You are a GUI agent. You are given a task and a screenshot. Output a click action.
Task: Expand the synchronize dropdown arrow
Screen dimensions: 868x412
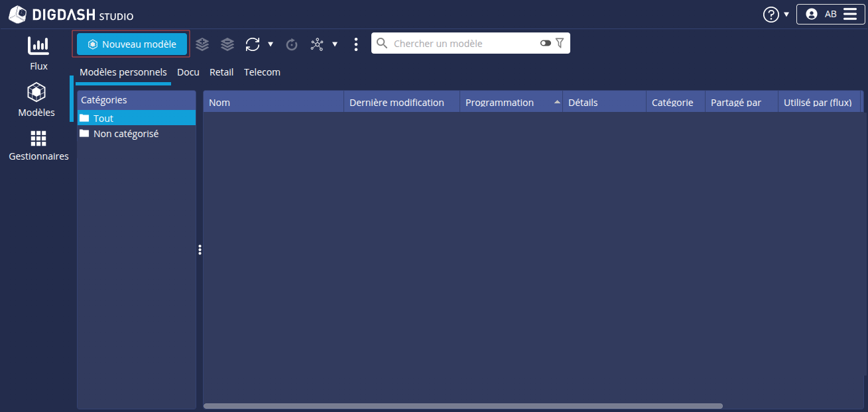point(271,44)
